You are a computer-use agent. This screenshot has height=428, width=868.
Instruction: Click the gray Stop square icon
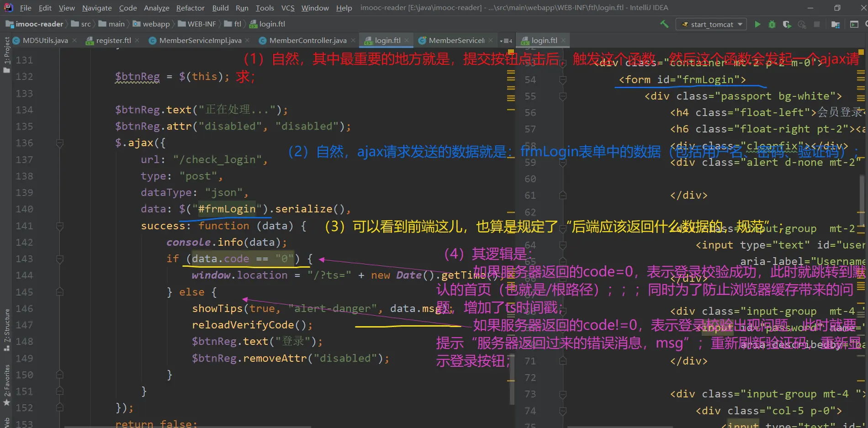pyautogui.click(x=817, y=24)
